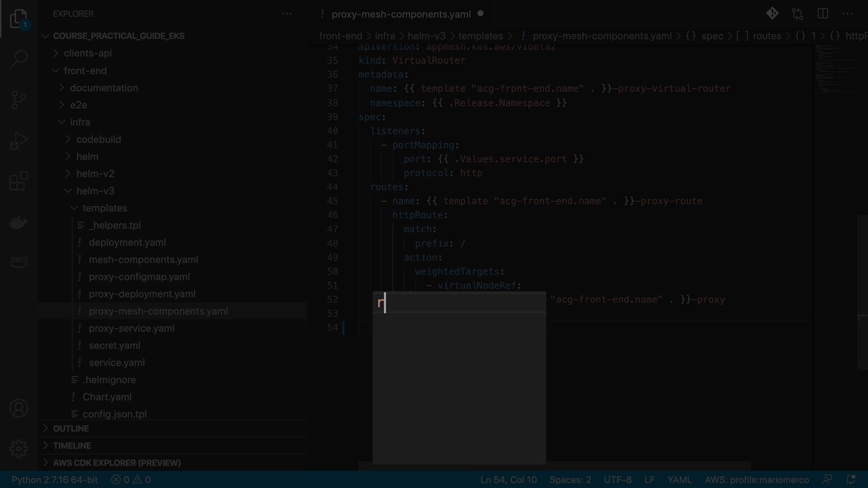Open the Run and Debug view
868x488 pixels.
click(19, 141)
